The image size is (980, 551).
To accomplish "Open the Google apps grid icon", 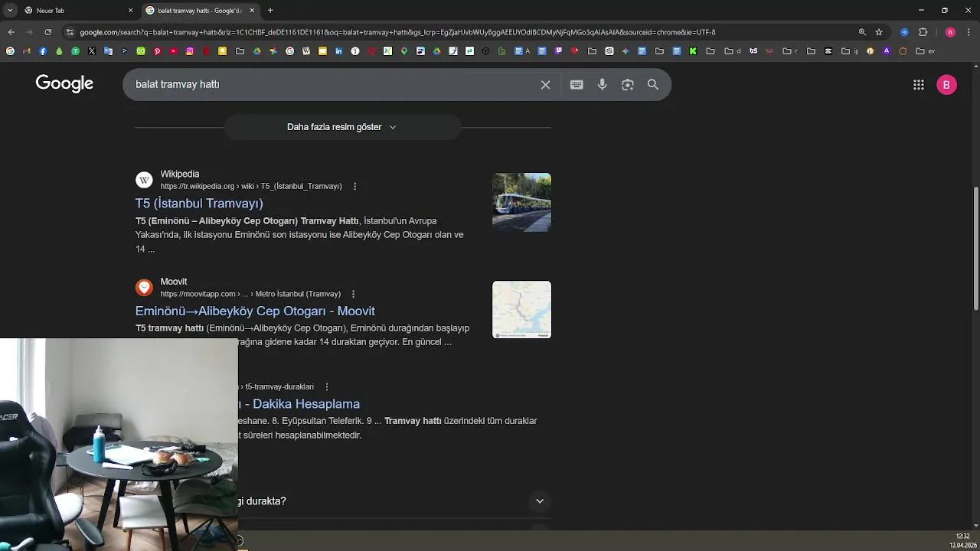I will (x=919, y=85).
